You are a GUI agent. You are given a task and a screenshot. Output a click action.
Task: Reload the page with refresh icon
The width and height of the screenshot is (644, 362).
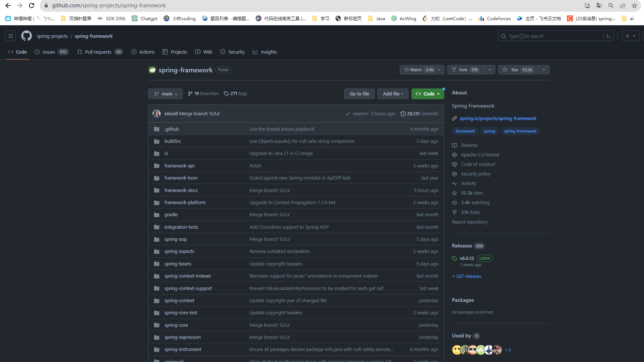pyautogui.click(x=32, y=6)
